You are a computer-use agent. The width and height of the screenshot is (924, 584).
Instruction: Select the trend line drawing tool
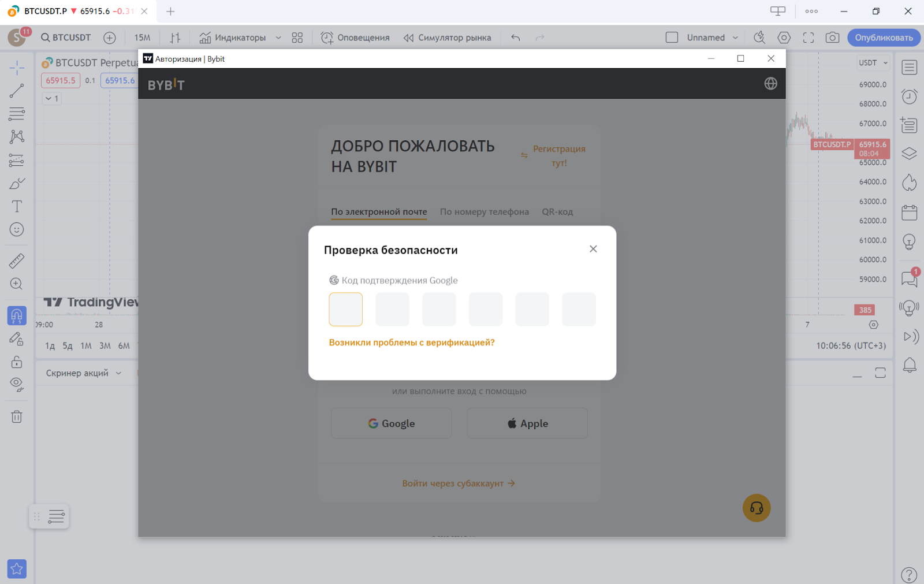[x=17, y=91]
